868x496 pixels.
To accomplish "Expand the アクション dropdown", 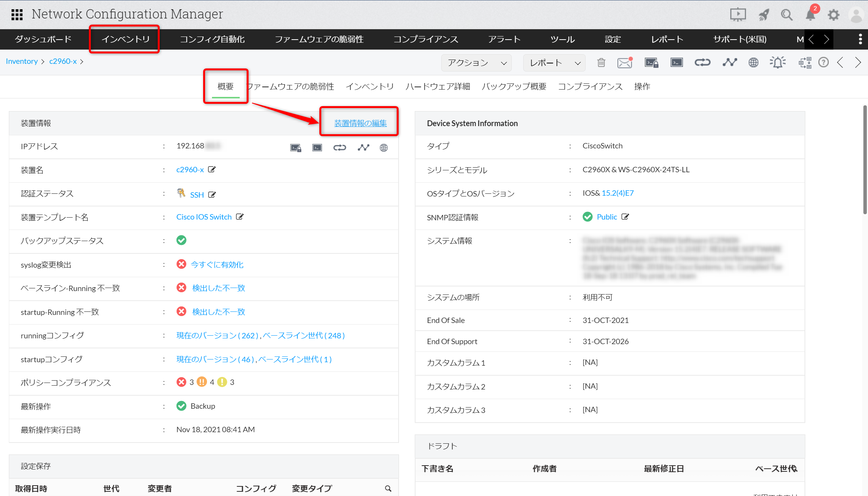I will point(476,63).
